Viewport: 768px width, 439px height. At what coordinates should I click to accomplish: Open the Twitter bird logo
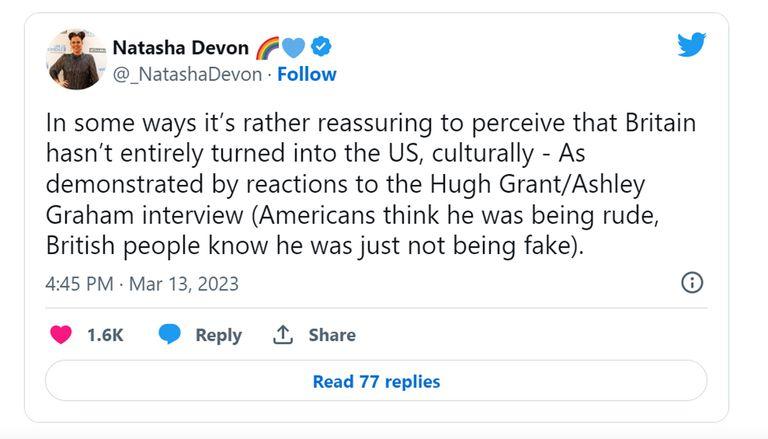691,45
